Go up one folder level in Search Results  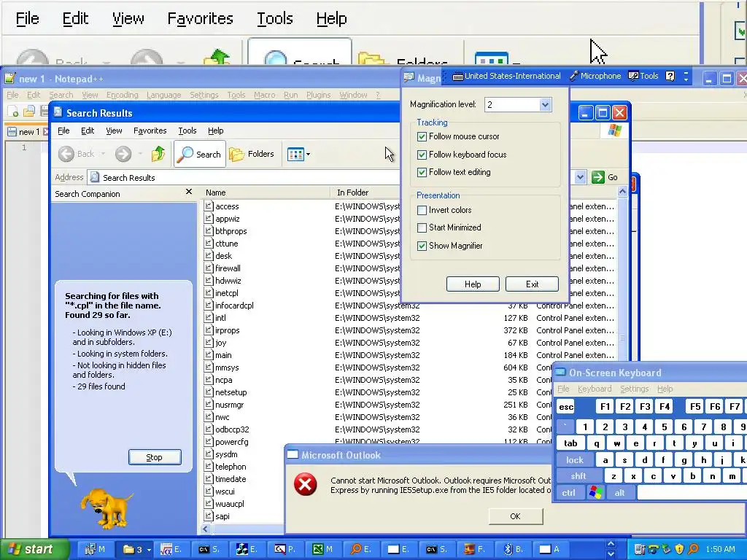pyautogui.click(x=158, y=154)
